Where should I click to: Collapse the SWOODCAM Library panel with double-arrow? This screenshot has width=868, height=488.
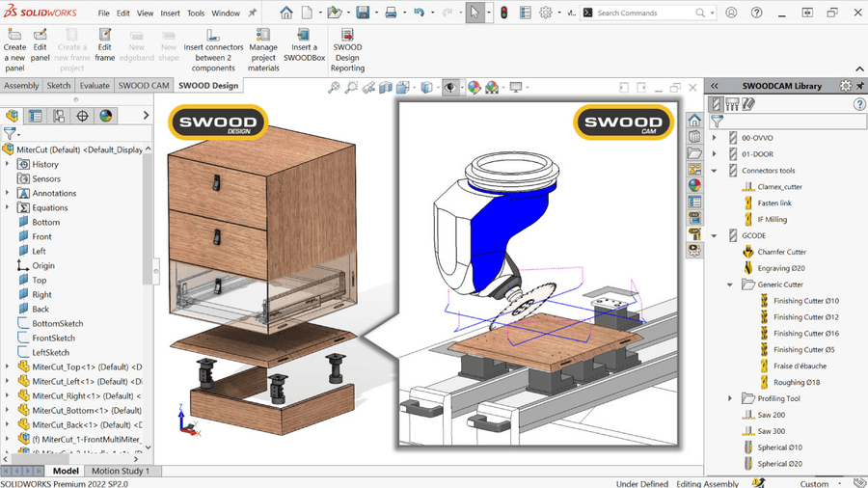point(715,86)
